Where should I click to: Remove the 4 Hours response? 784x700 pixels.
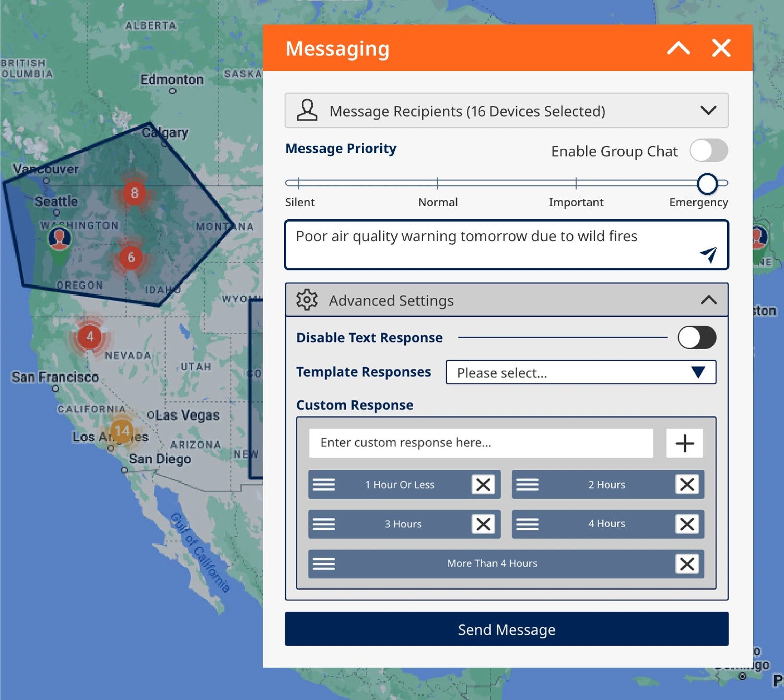pos(687,524)
